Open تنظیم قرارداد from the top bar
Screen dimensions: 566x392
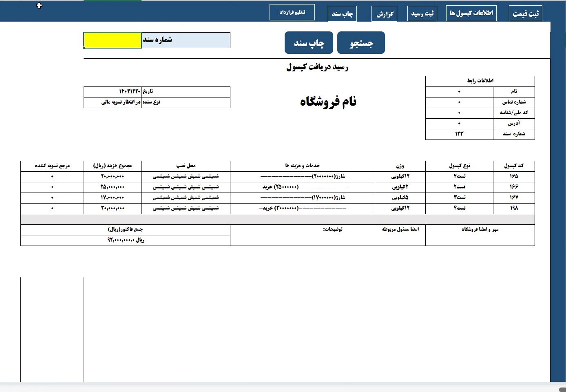click(x=292, y=12)
